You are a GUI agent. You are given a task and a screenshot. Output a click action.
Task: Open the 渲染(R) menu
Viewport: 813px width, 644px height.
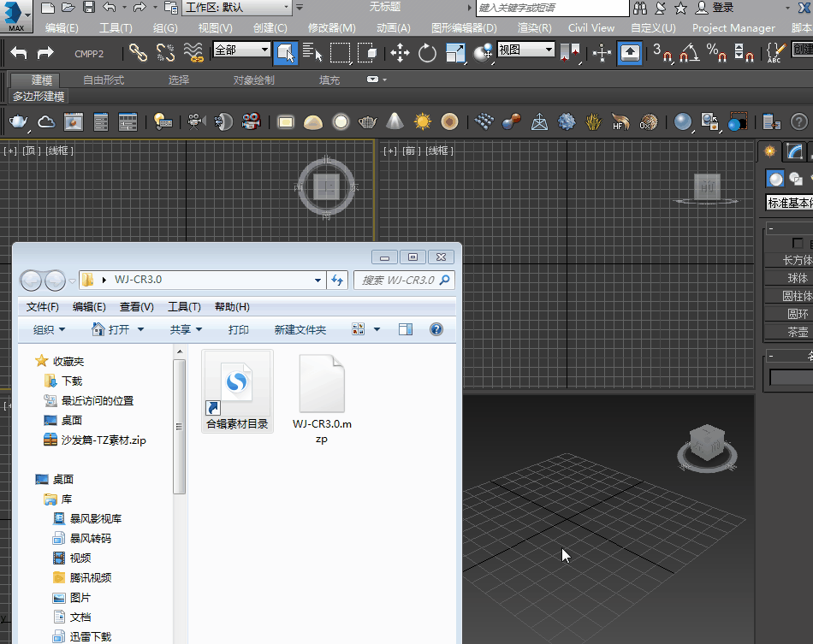534,28
